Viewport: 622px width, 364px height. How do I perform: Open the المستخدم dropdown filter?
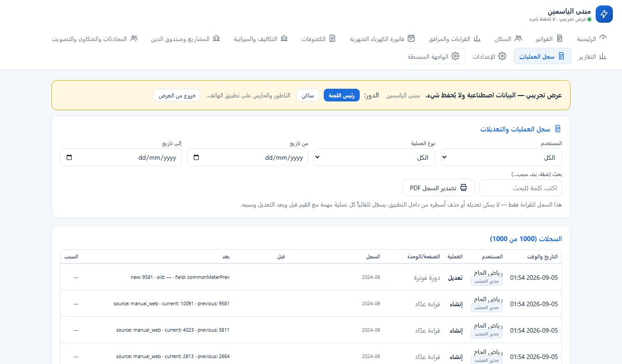tap(501, 157)
